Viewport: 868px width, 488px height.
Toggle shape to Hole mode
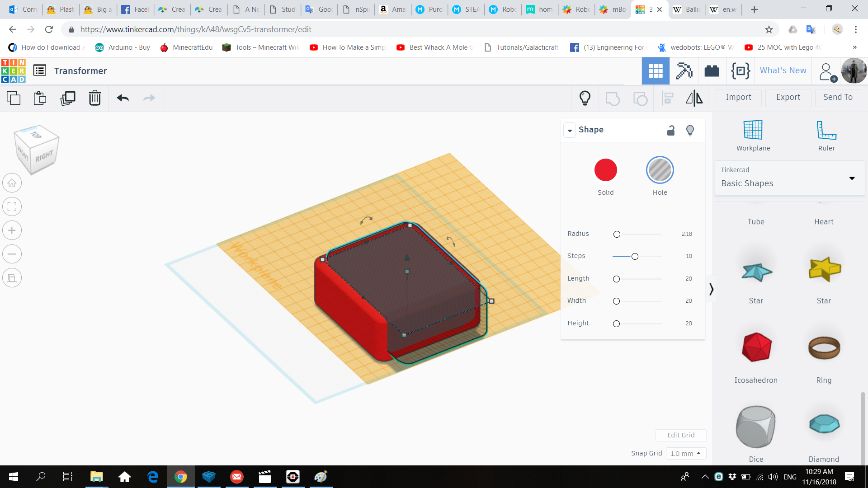660,170
